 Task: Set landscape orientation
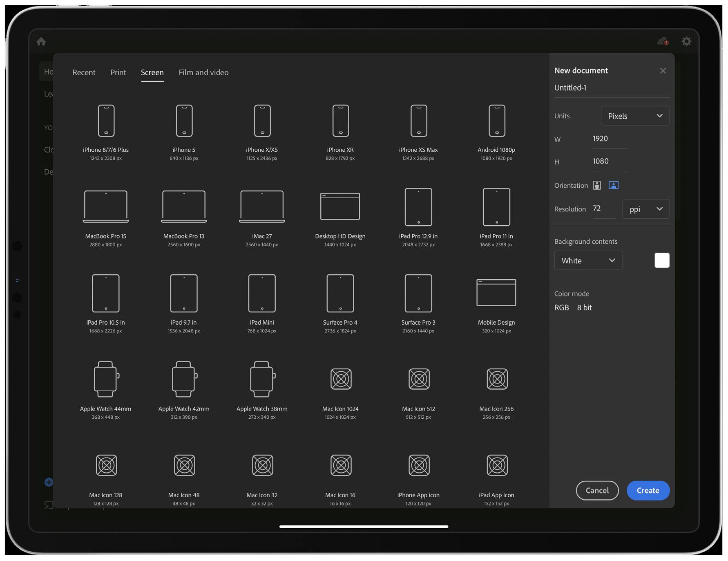pos(613,185)
